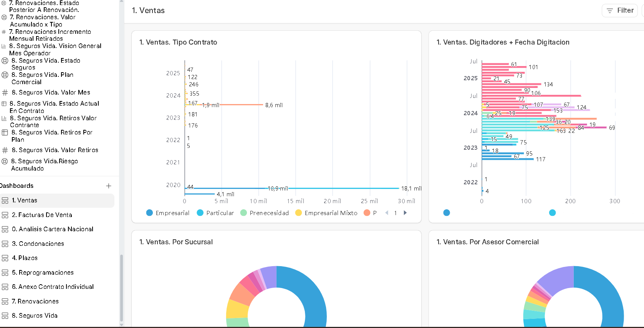Viewport: 644px width, 328px height.
Task: Open 8. Seguros Vida. Estado Actual En Contrato
Action: tap(54, 107)
